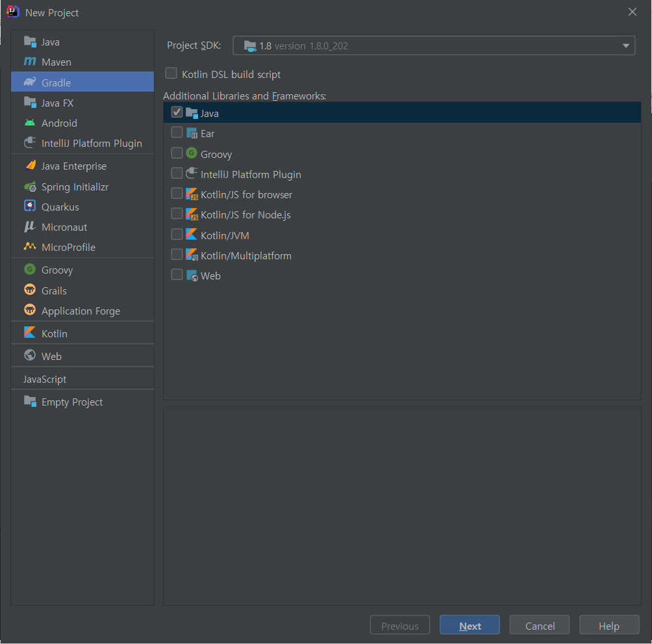Click Kotlin/JS for browser icon
Image resolution: width=652 pixels, height=644 pixels.
192,194
